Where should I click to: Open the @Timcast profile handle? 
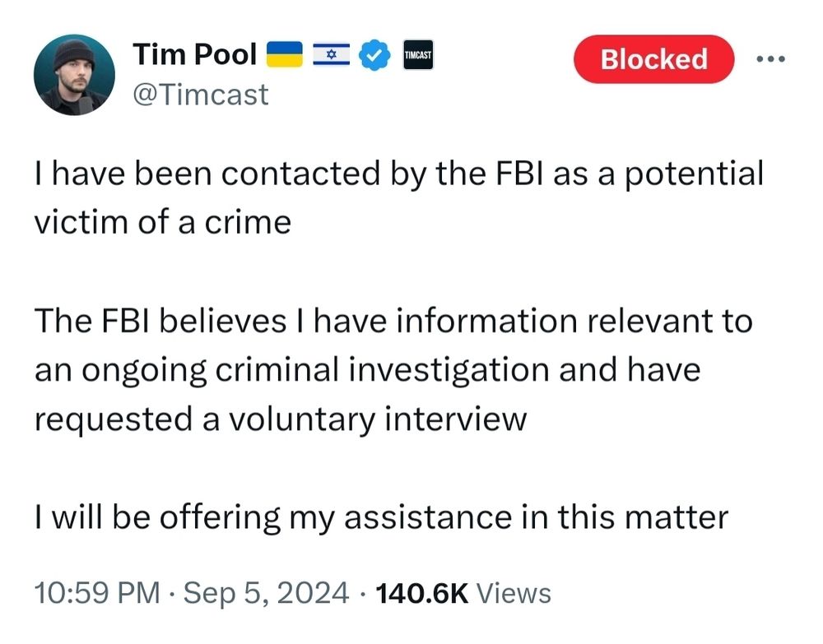201,95
